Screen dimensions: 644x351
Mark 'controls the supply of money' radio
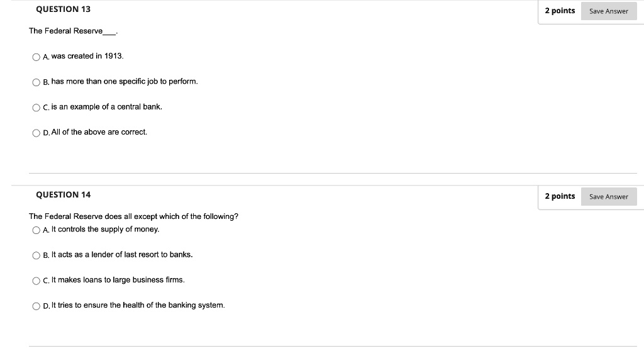point(36,230)
